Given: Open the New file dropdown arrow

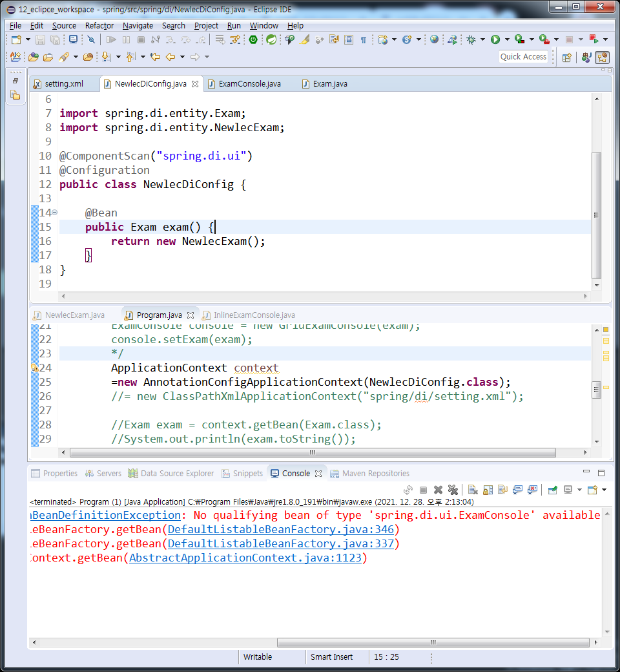Looking at the screenshot, I should pyautogui.click(x=28, y=40).
